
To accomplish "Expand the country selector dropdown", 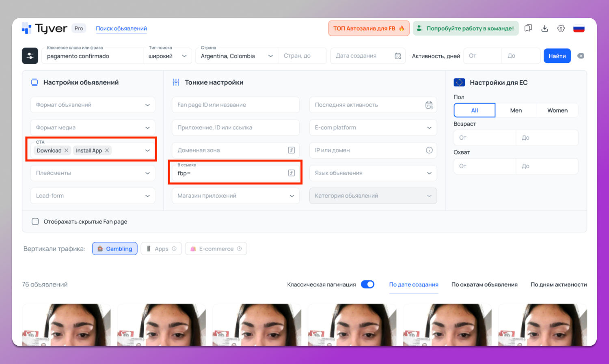I will tap(270, 56).
